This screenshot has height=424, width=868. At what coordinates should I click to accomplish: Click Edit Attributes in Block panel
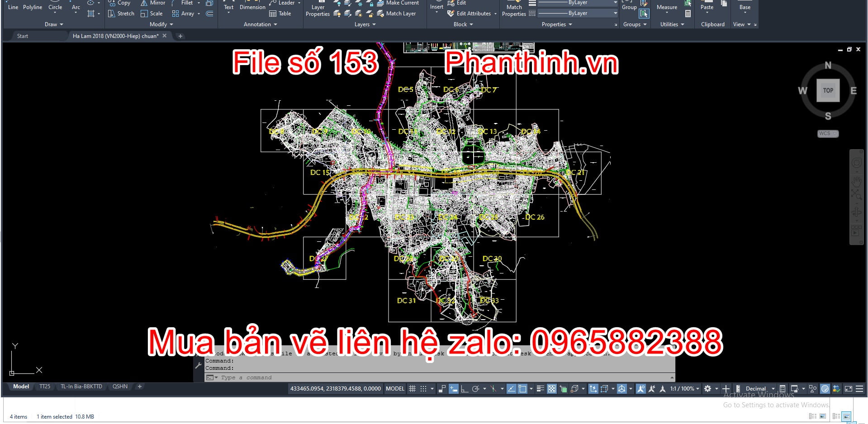coord(469,14)
